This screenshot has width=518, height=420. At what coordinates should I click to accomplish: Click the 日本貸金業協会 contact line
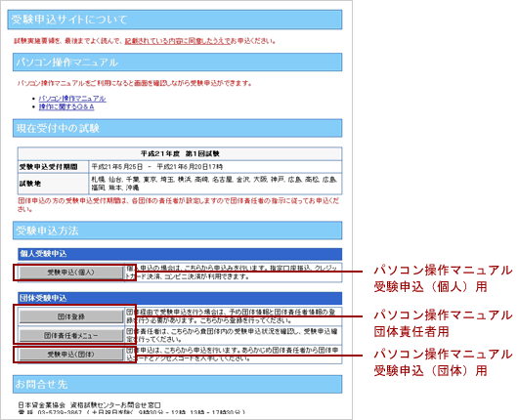(x=90, y=404)
